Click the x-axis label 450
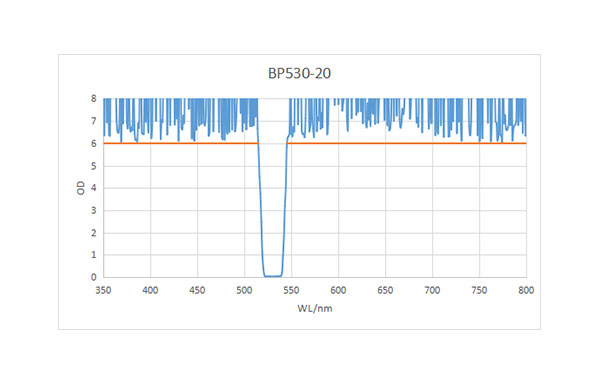The width and height of the screenshot is (600, 383). pyautogui.click(x=197, y=290)
